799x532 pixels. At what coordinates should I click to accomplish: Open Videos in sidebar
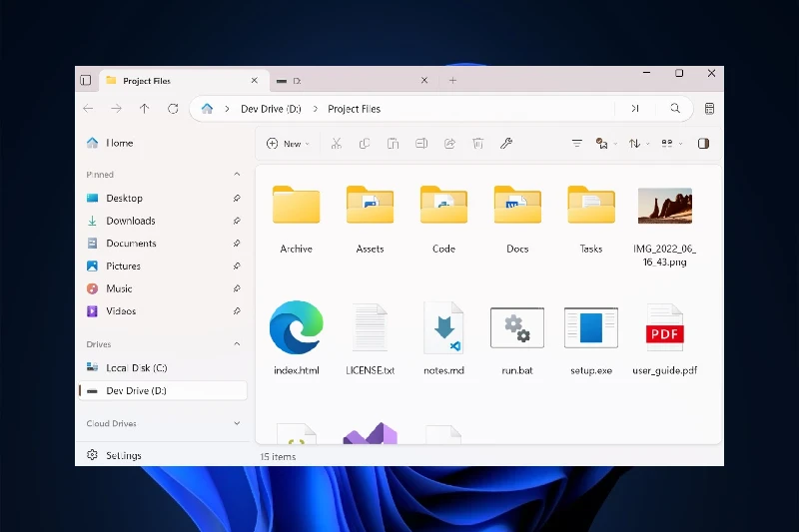click(163, 311)
